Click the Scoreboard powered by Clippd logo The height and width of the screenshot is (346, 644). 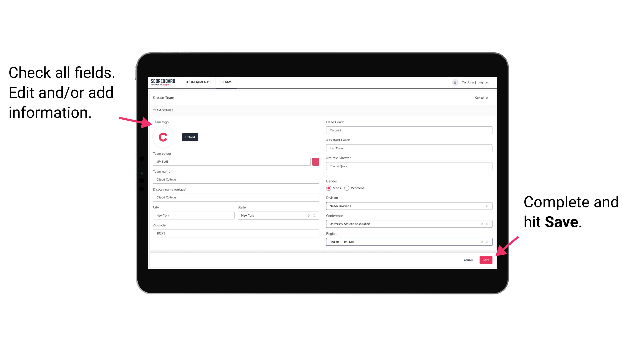tap(164, 82)
